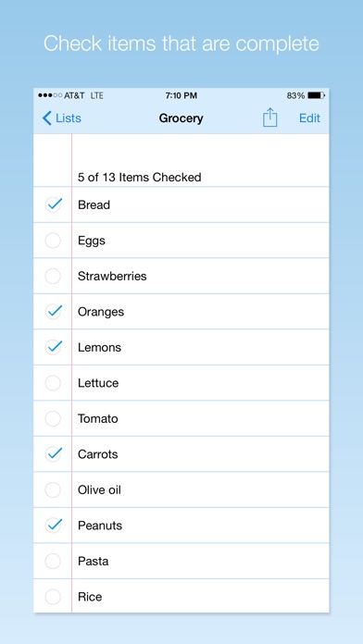Uncheck the Bread checkbox
Screen dimensions: 363x644
coord(53,204)
